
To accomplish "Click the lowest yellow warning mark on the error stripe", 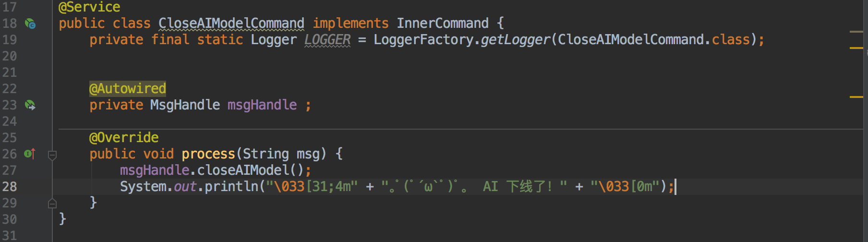I will [x=856, y=97].
